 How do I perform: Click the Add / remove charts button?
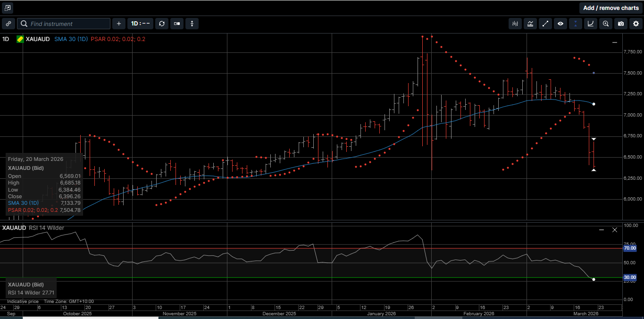611,8
